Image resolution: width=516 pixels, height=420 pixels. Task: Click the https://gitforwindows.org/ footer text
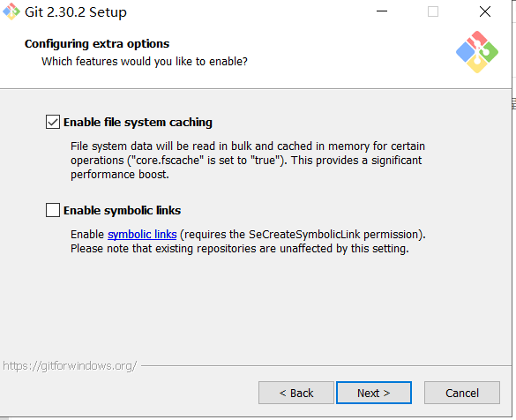tap(70, 366)
